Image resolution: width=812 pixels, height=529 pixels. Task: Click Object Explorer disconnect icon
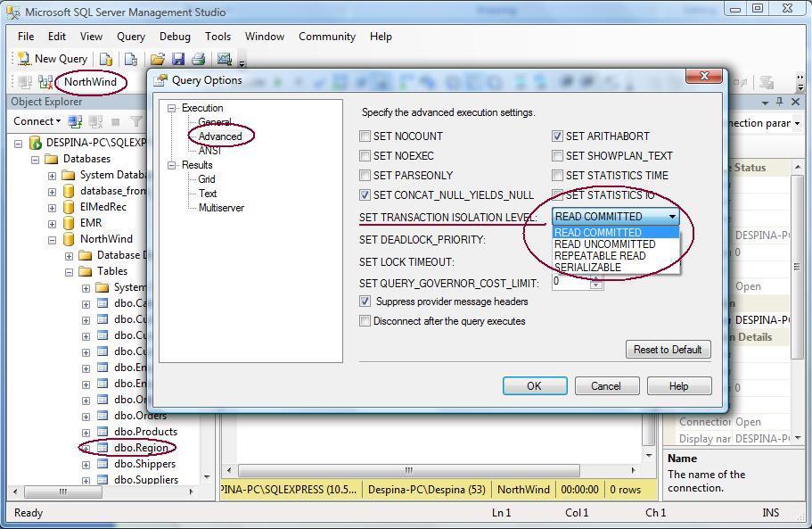[95, 121]
